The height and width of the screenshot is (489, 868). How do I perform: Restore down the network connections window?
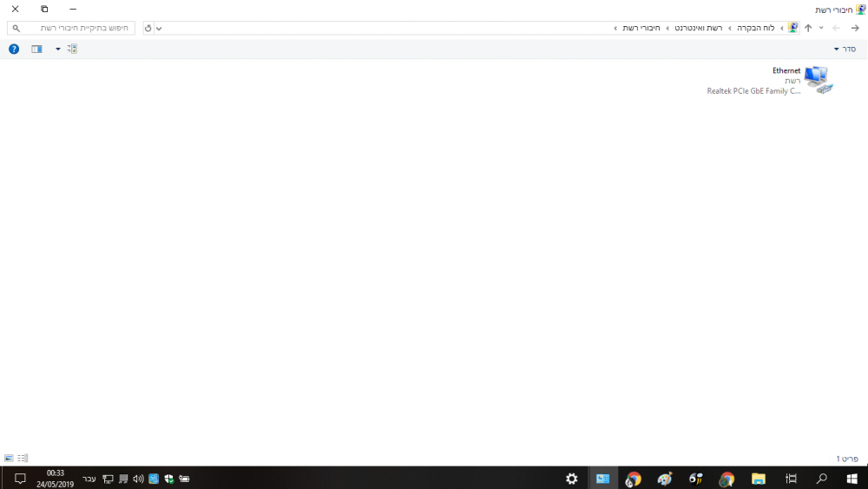[44, 9]
